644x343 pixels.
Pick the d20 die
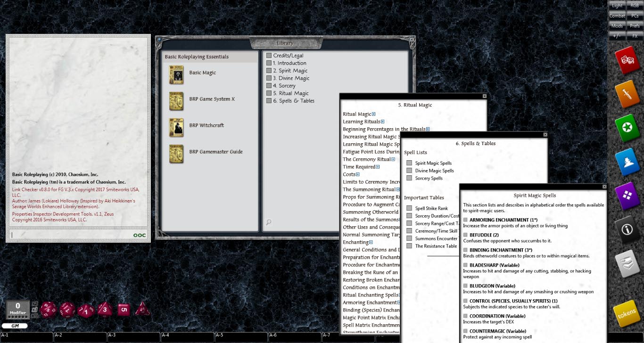[48, 309]
